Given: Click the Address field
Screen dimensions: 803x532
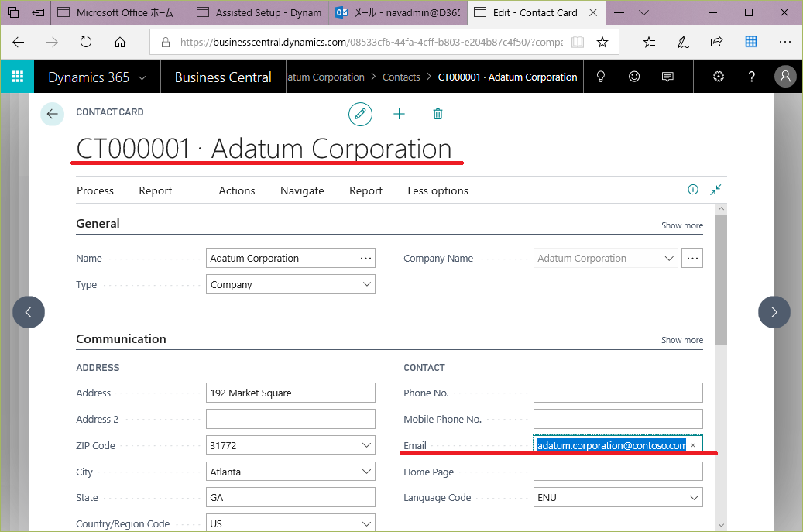Looking at the screenshot, I should click(291, 393).
